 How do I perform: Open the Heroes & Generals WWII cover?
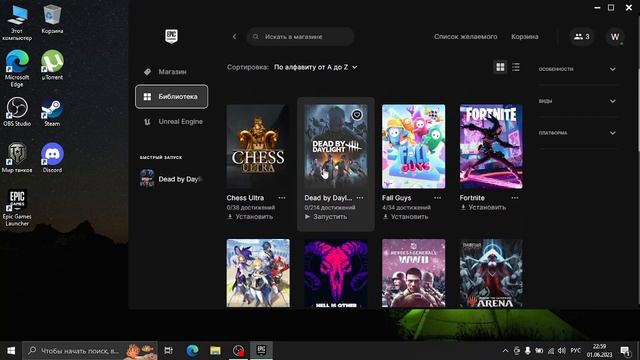tap(413, 273)
